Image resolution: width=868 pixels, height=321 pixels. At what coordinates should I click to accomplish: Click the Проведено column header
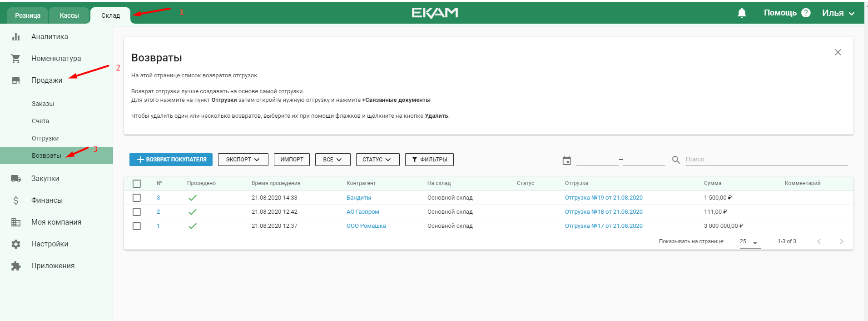point(201,183)
